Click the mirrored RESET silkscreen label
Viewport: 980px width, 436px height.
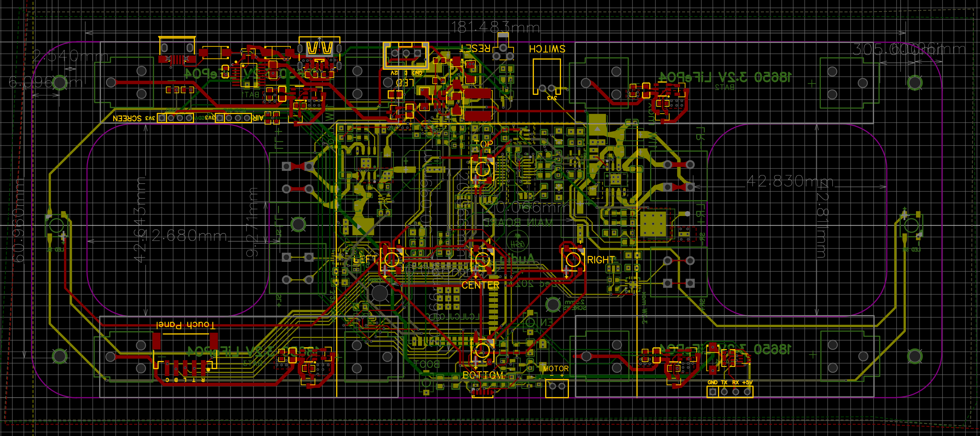point(475,48)
